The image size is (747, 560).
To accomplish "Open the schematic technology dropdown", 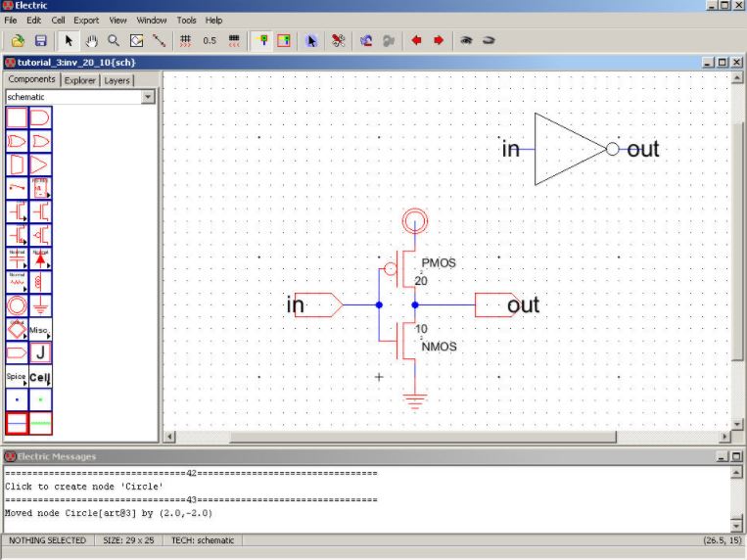I will point(148,97).
